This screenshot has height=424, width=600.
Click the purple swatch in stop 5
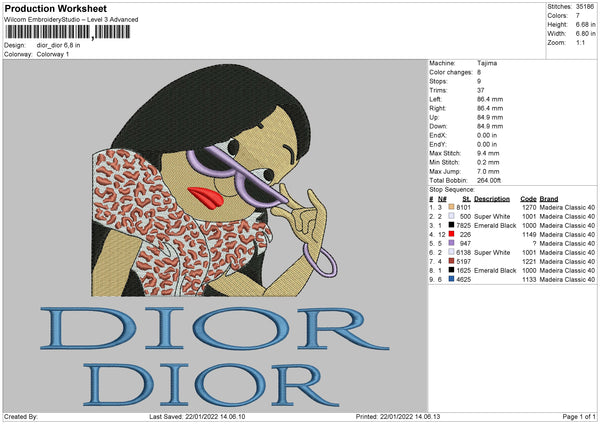[x=451, y=243]
